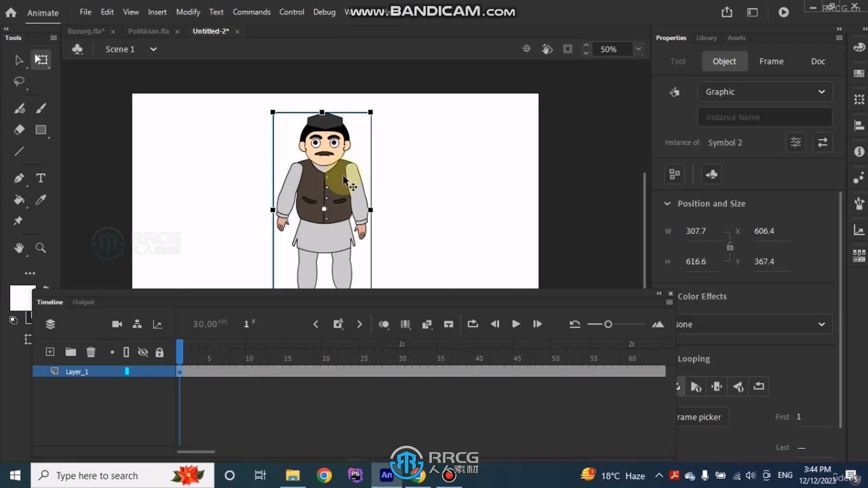Open the Graphic type dropdown

point(765,92)
